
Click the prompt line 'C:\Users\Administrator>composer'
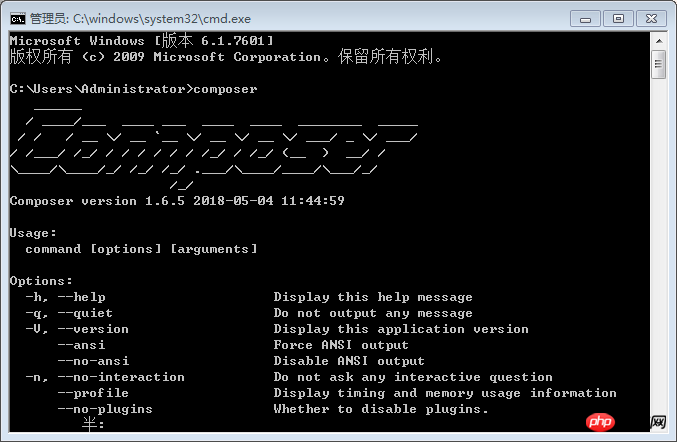133,89
